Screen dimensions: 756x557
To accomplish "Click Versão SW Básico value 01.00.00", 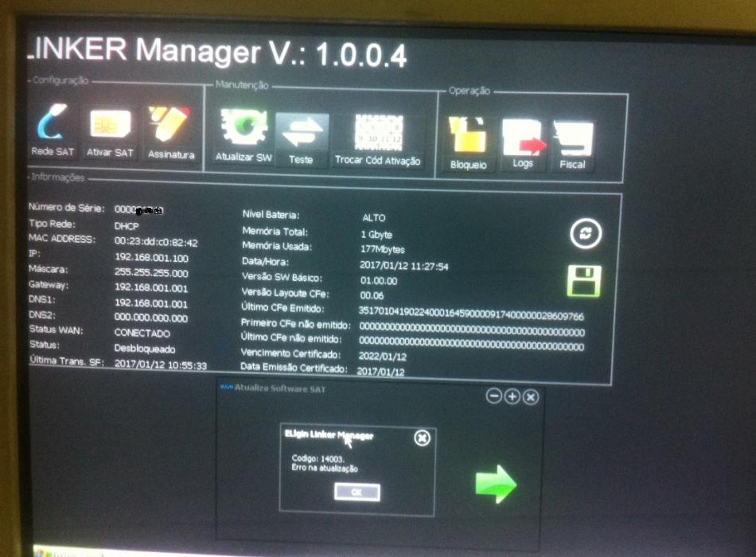I will [x=379, y=281].
